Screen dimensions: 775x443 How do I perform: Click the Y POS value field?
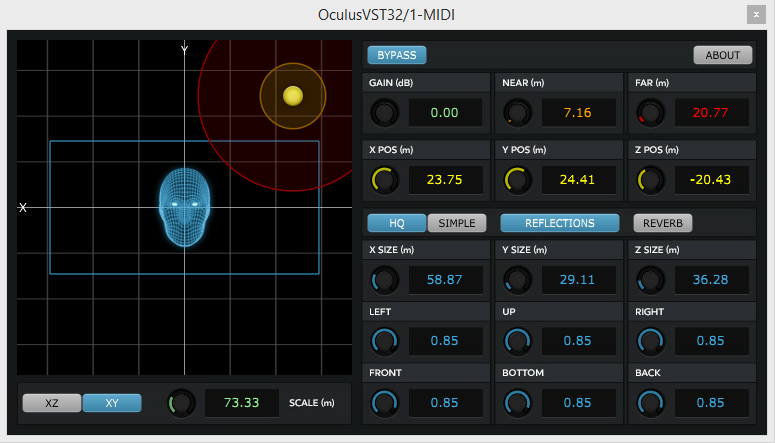578,180
